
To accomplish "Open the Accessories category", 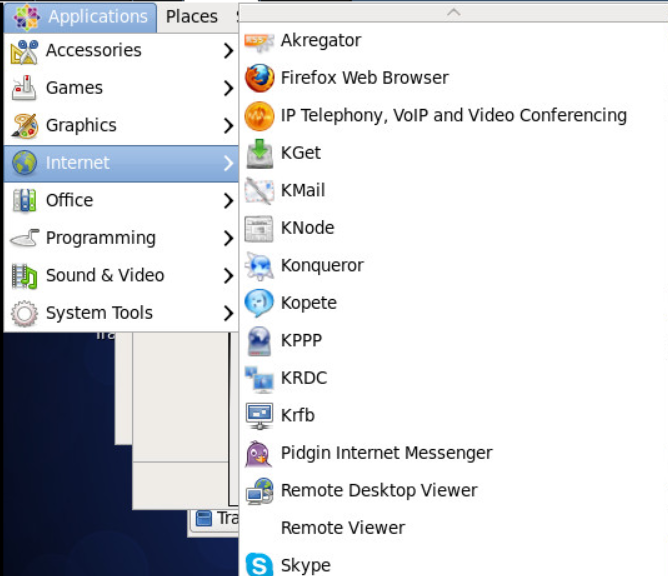I will (x=121, y=51).
